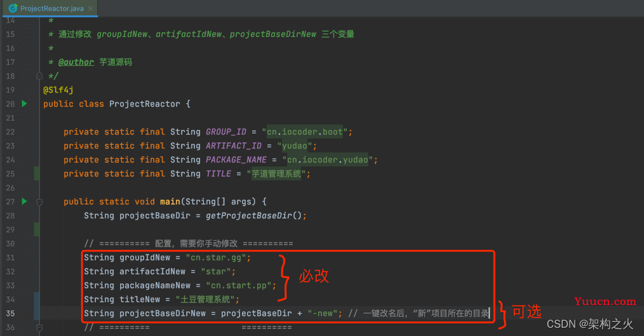
Task: Click the "芋道管理系统" string literal
Action: click(276, 174)
